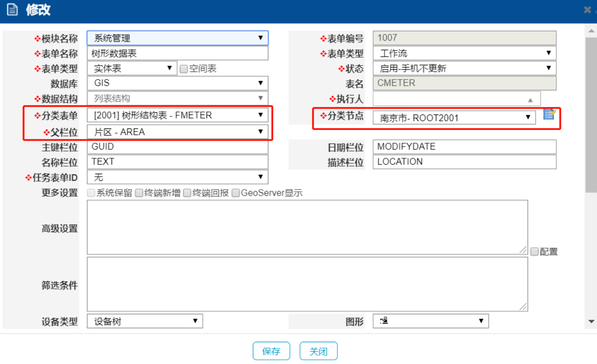Enable the GeoServer显示 checkbox
Image resolution: width=597 pixels, height=364 pixels.
pos(236,193)
